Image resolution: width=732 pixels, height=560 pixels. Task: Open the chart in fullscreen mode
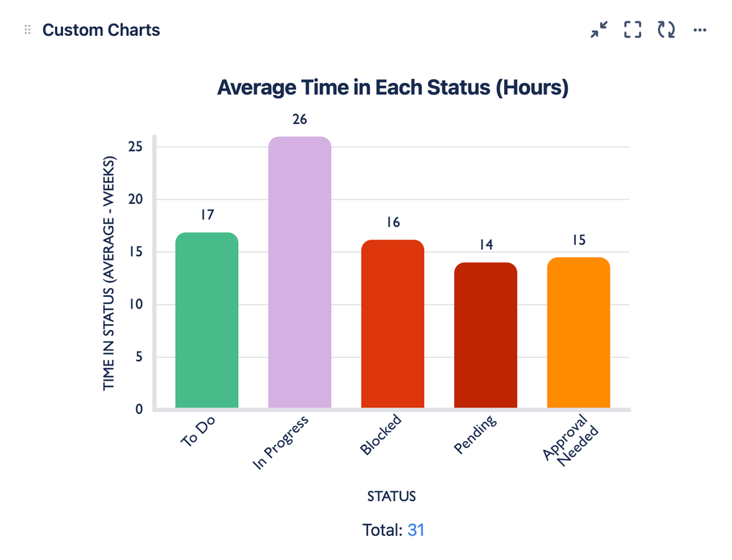click(x=632, y=29)
